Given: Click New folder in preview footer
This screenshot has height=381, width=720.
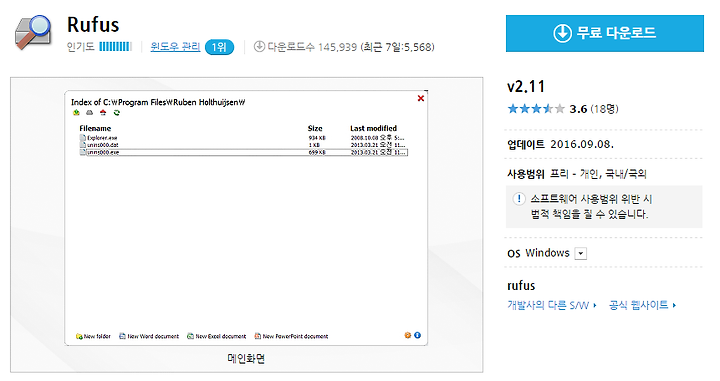Looking at the screenshot, I should pos(93,336).
